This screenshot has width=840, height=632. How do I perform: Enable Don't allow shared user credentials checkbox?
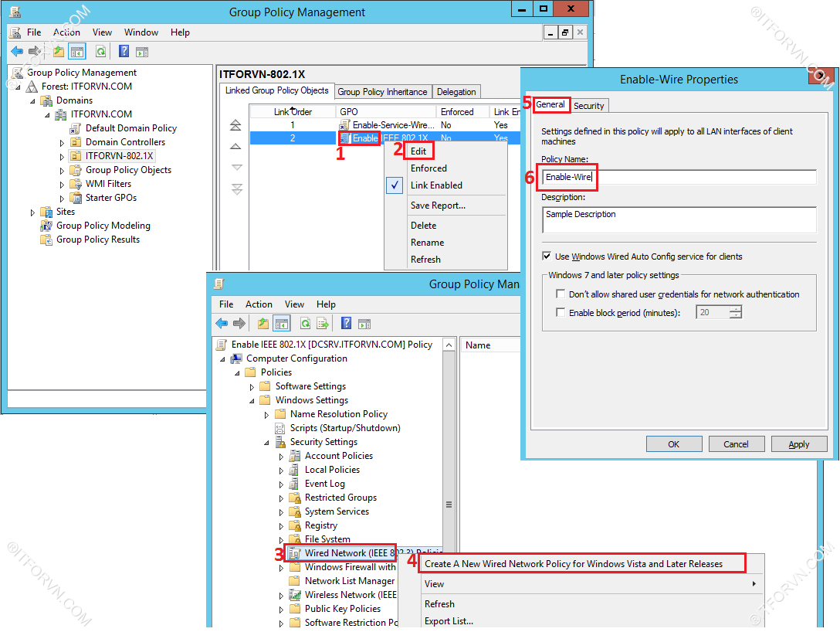coord(561,294)
